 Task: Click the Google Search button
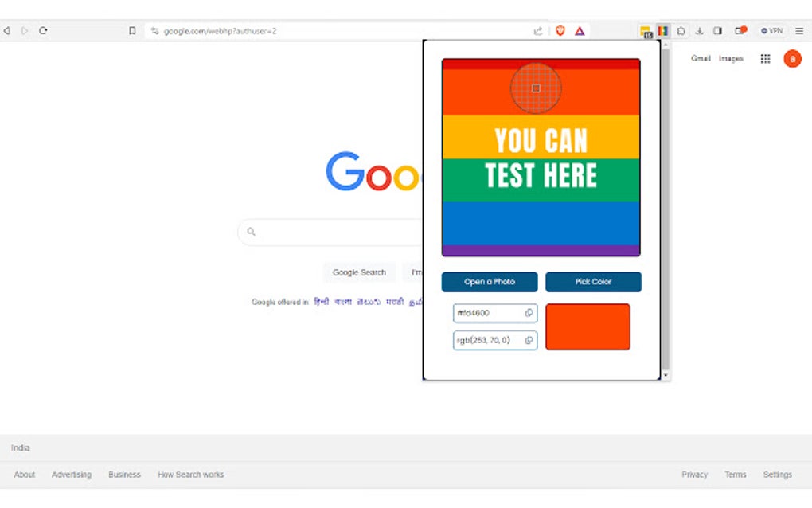coord(359,272)
